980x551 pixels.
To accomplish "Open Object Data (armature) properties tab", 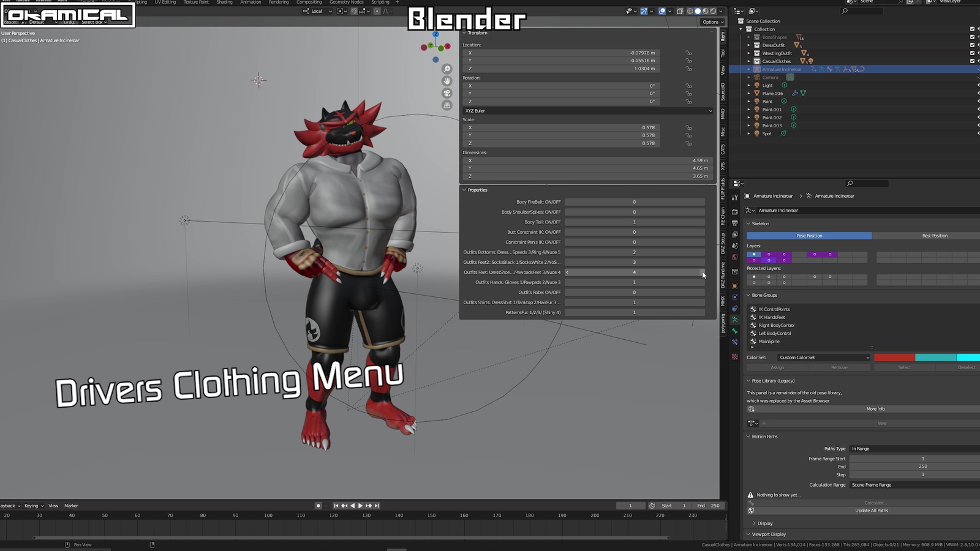I will 735,320.
